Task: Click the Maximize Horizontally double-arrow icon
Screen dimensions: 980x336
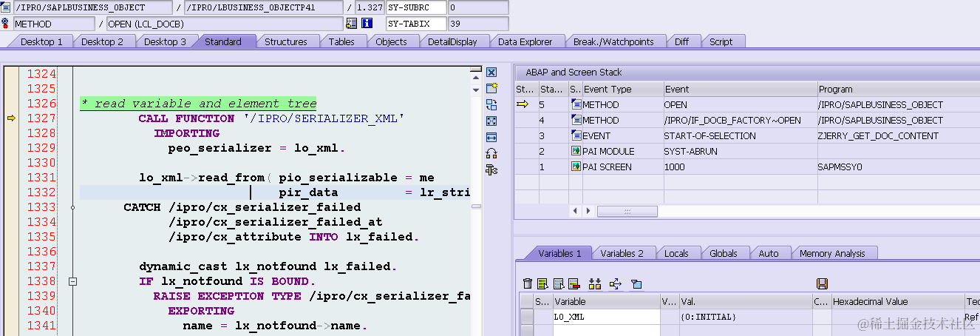Action: (x=491, y=137)
